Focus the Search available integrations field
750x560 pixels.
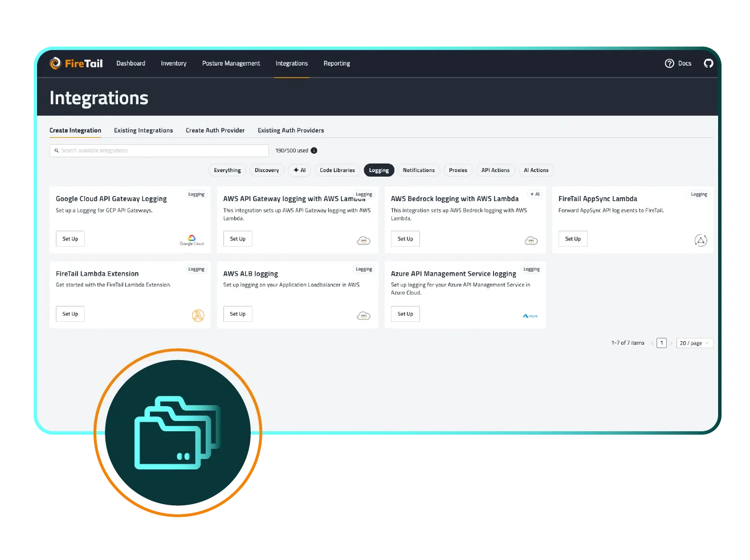click(x=159, y=150)
